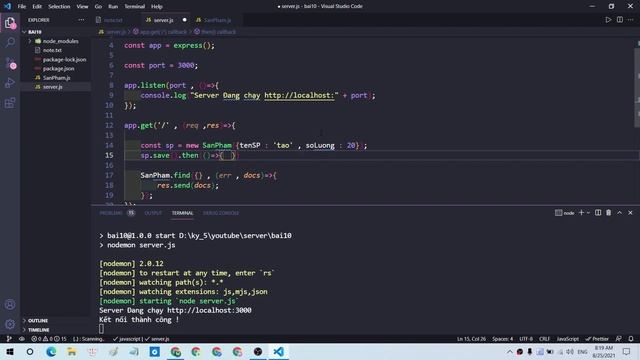Open the Cortana search circle on the taskbar
This screenshot has width=640, height=360.
[30, 351]
